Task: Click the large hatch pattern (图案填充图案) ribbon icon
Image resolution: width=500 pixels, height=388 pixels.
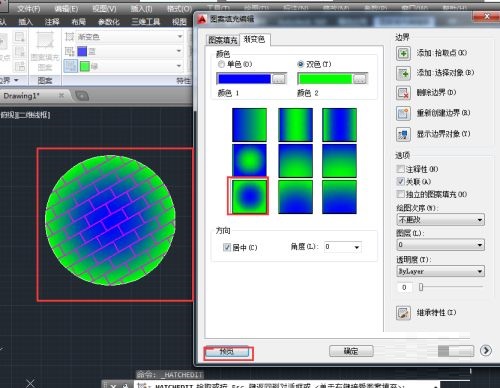Action: tap(45, 41)
